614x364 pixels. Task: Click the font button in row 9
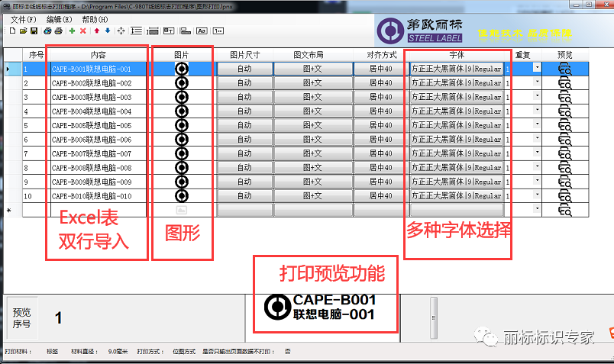(457, 182)
